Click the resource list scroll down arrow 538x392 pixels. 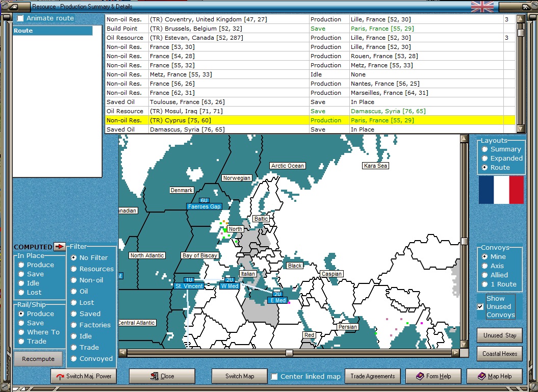tap(520, 129)
